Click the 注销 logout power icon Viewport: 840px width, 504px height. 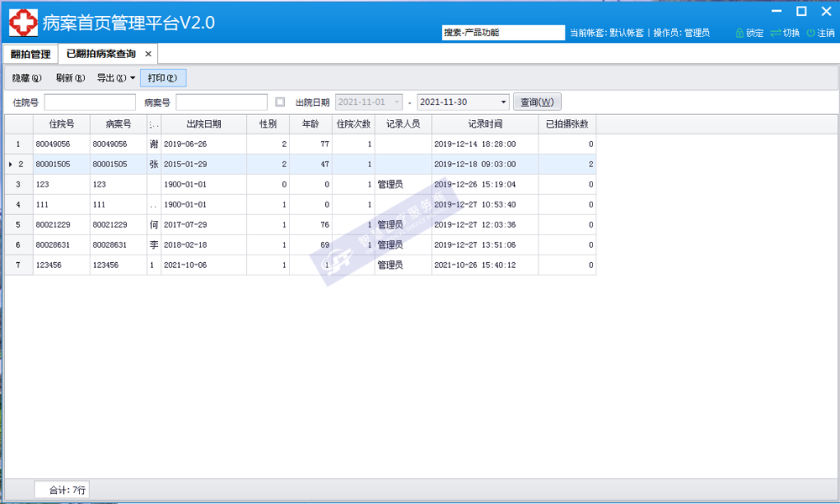811,33
